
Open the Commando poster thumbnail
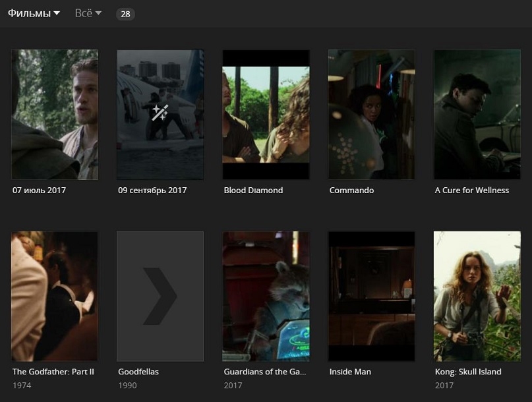click(371, 115)
